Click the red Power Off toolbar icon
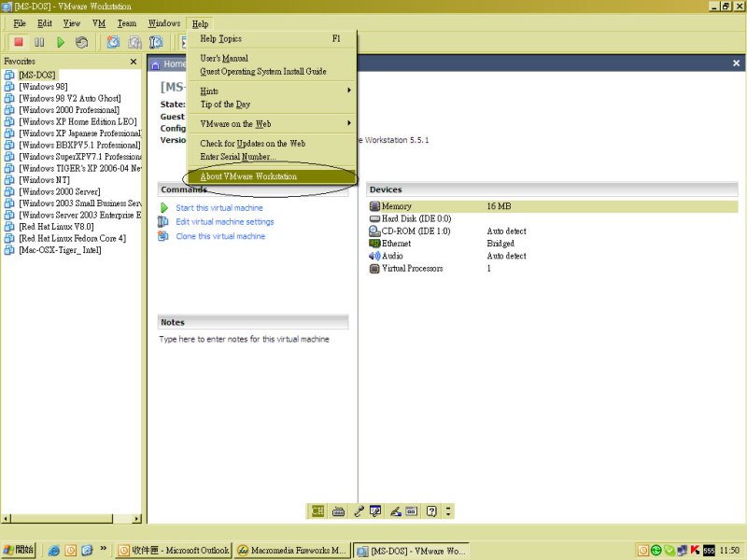The width and height of the screenshot is (747, 560). [19, 42]
